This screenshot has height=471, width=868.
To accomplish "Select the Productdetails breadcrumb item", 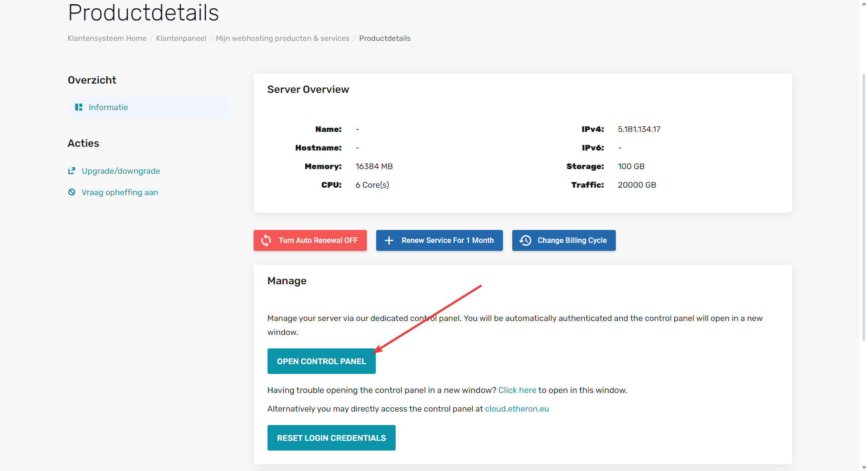I will [385, 39].
